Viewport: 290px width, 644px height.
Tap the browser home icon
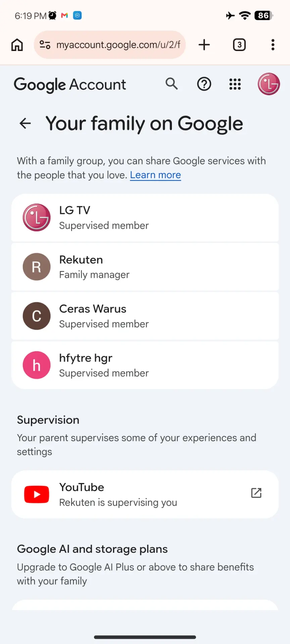pyautogui.click(x=17, y=45)
